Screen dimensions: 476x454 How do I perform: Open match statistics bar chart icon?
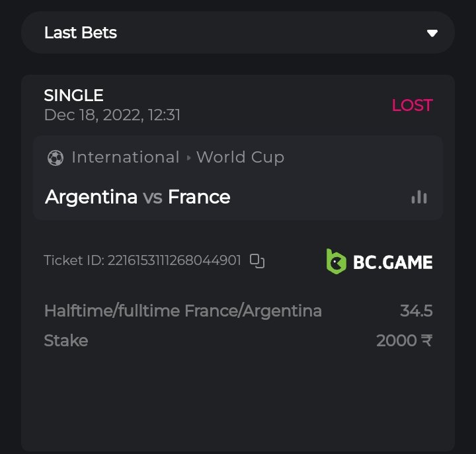[419, 197]
